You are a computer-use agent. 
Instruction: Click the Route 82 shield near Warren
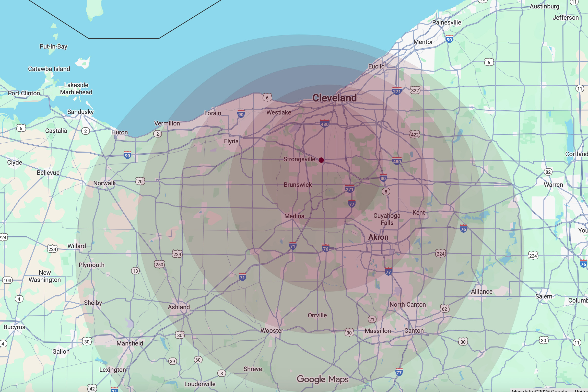coord(548,172)
